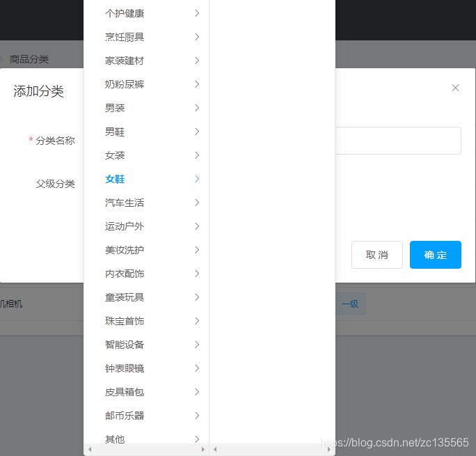476x456 pixels.
Task: Confirm with the 确定 button
Action: point(436,255)
